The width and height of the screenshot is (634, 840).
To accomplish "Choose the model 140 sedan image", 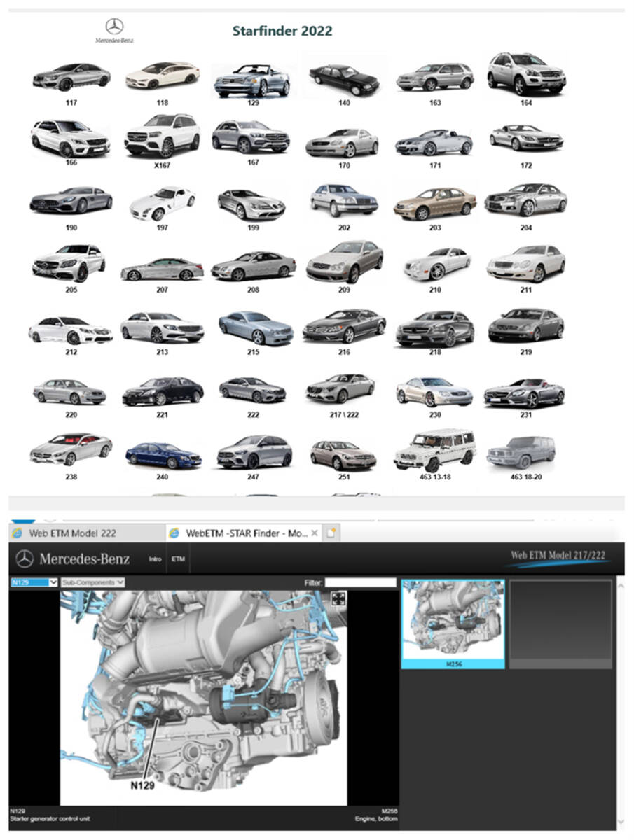I will 344,80.
